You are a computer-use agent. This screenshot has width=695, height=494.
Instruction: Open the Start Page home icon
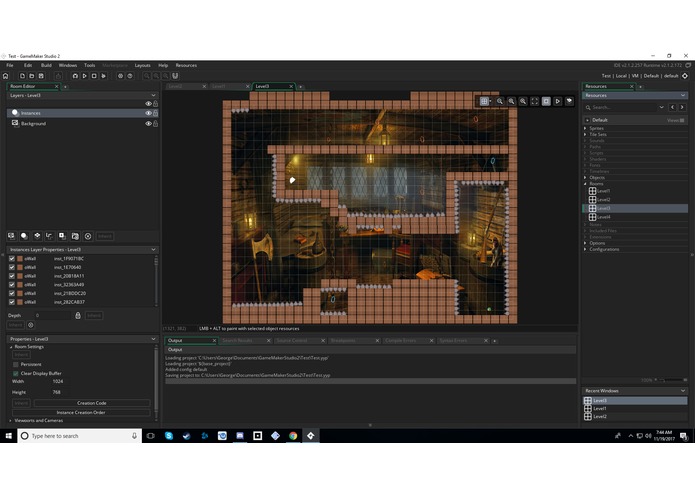pyautogui.click(x=5, y=76)
